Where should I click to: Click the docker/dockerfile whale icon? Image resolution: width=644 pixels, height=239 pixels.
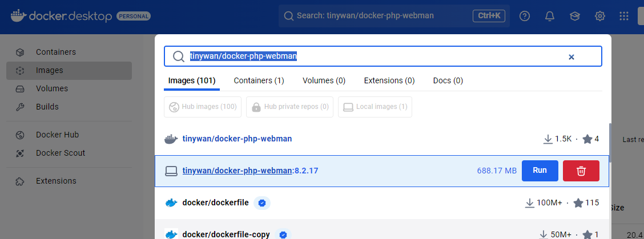pos(171,203)
